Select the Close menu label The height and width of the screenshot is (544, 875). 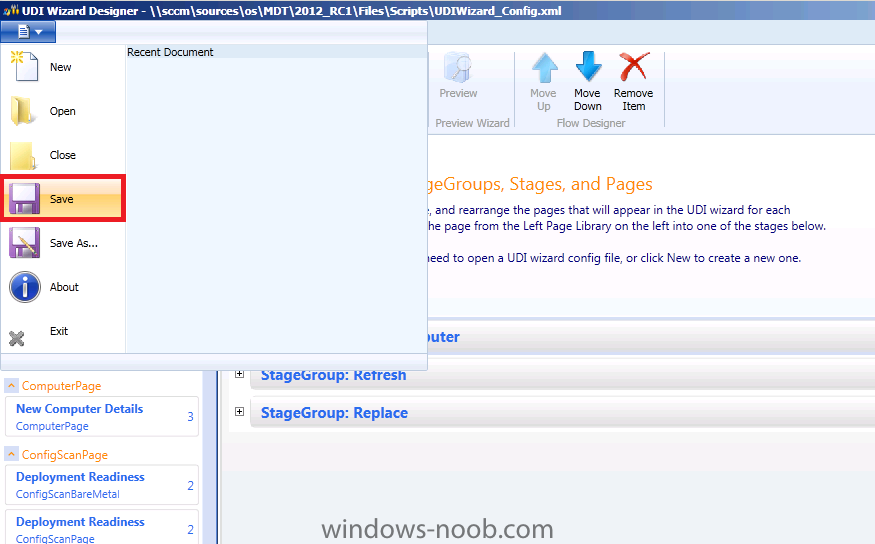click(x=62, y=155)
